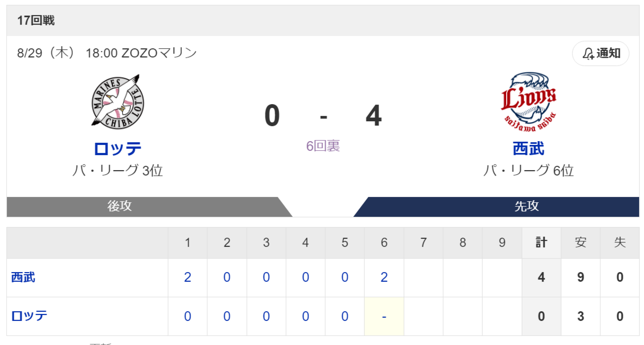Click the 17回戦 header bar
The height and width of the screenshot is (345, 644).
click(323, 21)
